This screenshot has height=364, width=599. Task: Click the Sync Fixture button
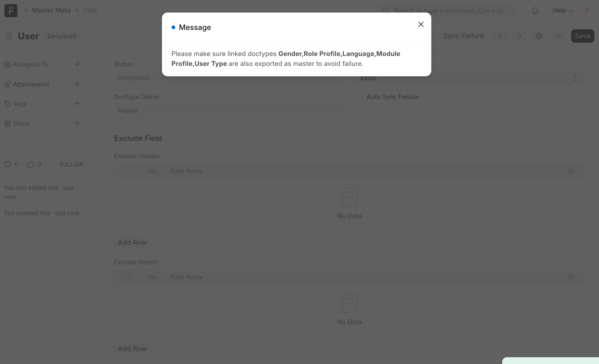click(463, 36)
